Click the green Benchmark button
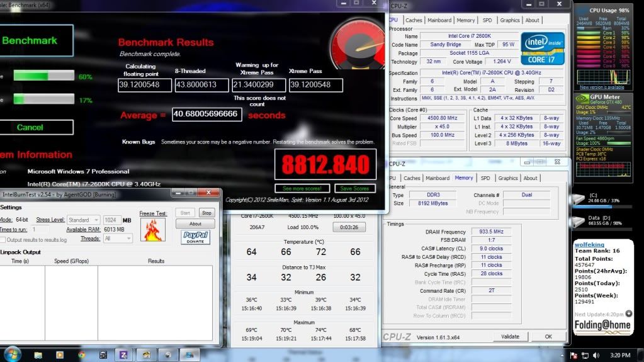 coord(36,40)
